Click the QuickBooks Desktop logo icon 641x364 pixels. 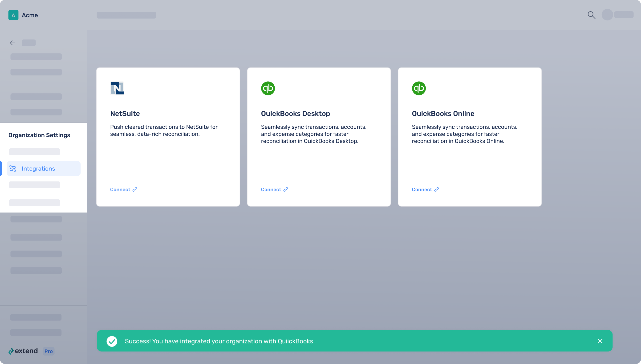(x=268, y=88)
